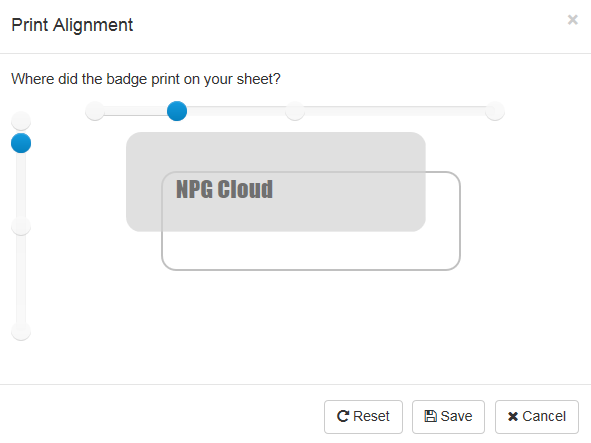The height and width of the screenshot is (443, 591).
Task: Click the NPG Cloud badge text
Action: (225, 189)
